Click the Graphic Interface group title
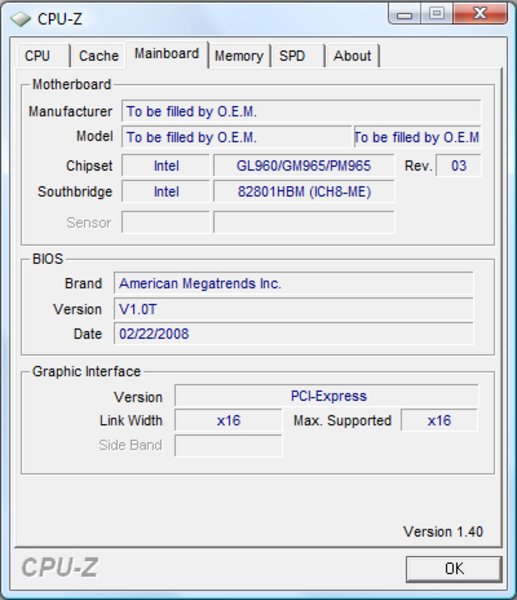This screenshot has width=517, height=600. [86, 371]
